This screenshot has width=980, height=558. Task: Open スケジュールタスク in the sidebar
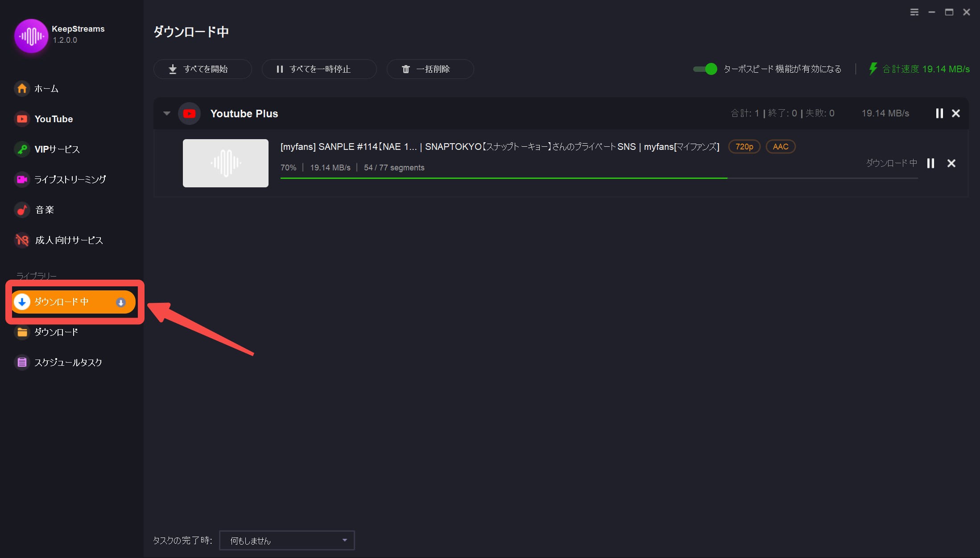tap(68, 363)
